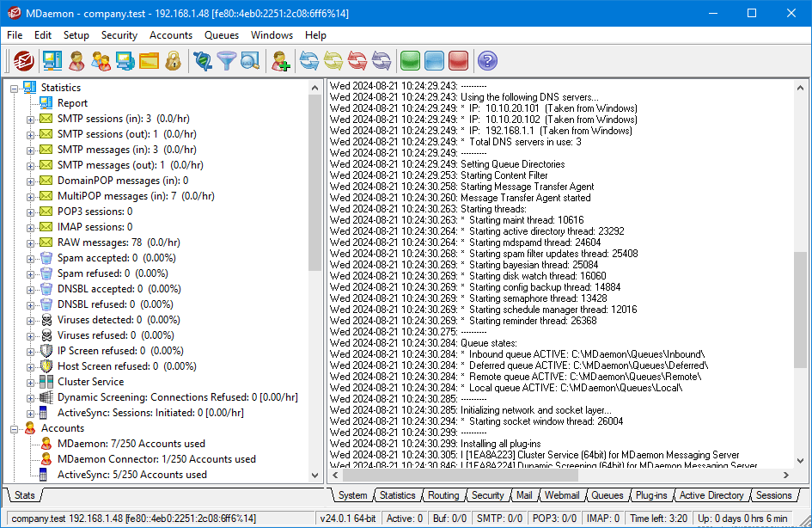The height and width of the screenshot is (528, 812).
Task: Select 'IP Screen refused: 0' row
Action: click(120, 351)
